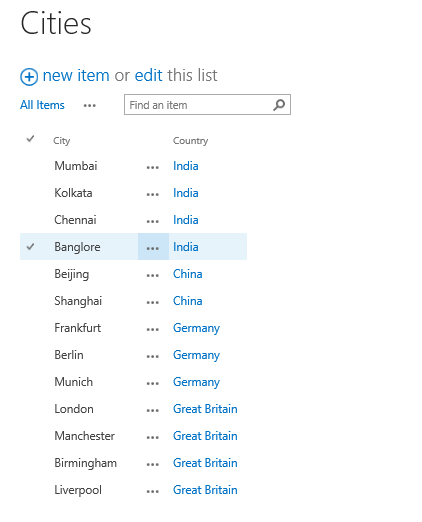Click the search magnifier icon
The width and height of the screenshot is (422, 522).
pos(279,105)
